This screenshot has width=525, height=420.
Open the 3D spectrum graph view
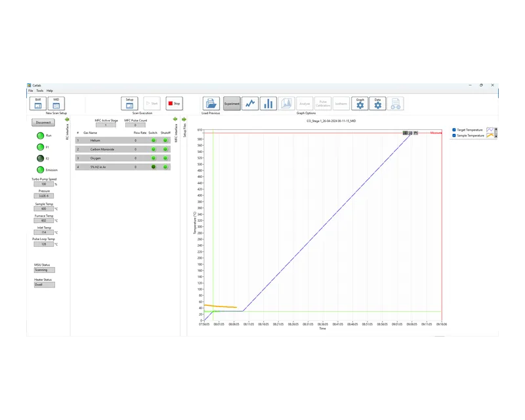click(x=286, y=104)
